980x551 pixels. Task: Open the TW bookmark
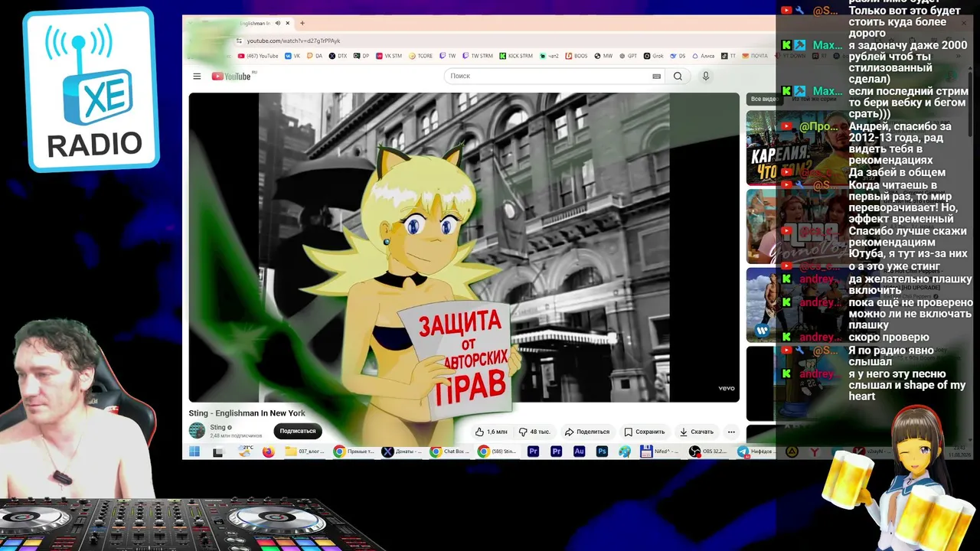(448, 56)
